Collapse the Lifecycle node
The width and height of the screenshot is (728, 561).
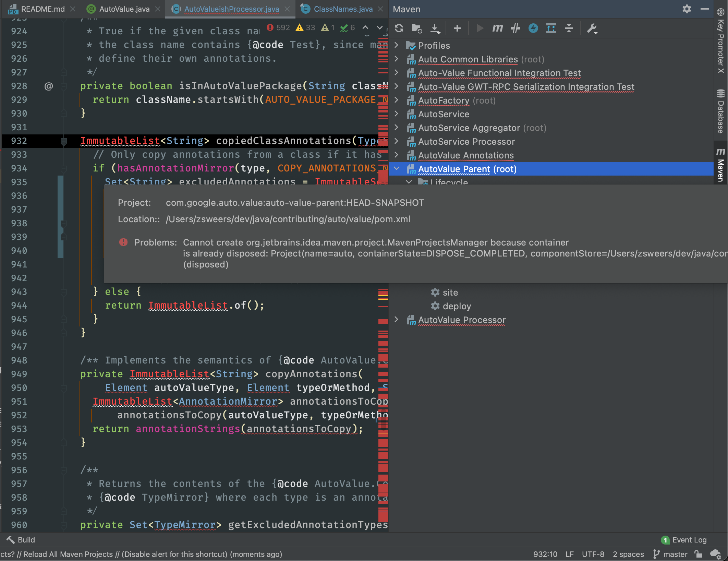pos(409,182)
